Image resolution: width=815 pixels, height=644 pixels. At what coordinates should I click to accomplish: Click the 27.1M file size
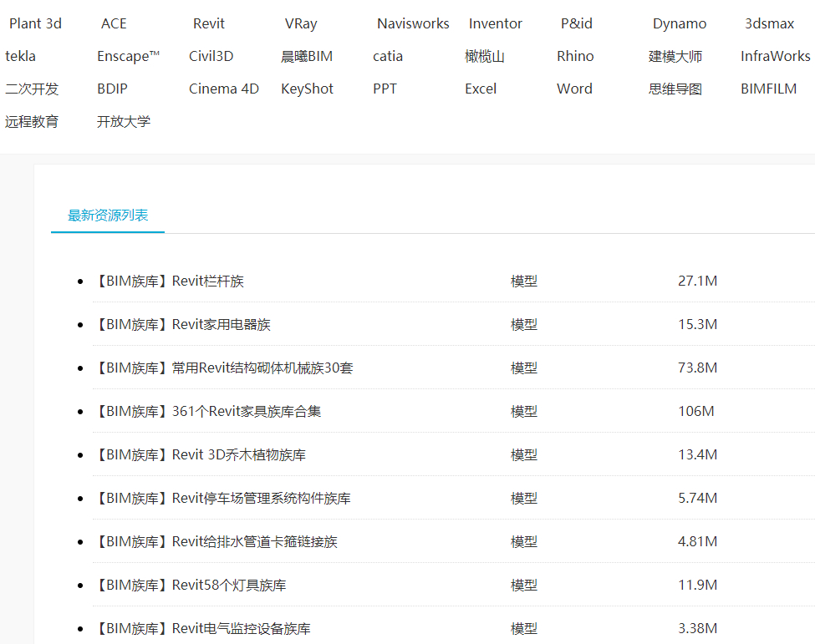697,281
